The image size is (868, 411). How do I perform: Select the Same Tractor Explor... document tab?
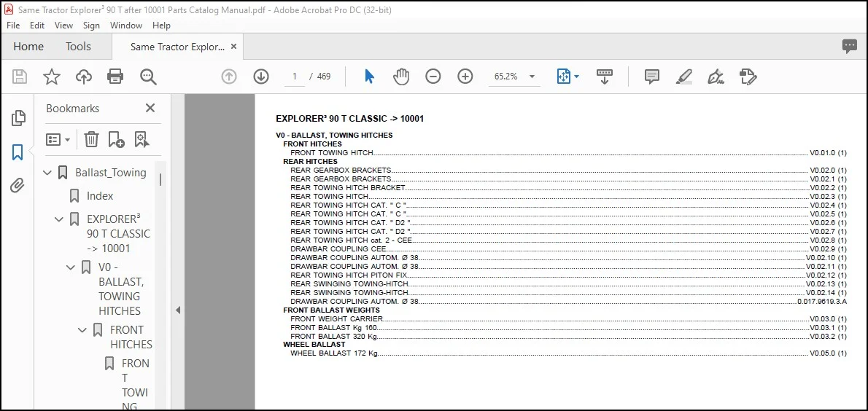(177, 47)
